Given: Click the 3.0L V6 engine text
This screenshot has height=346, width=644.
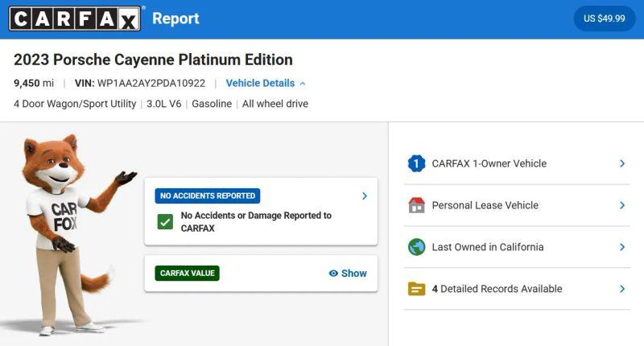Looking at the screenshot, I should [x=164, y=104].
